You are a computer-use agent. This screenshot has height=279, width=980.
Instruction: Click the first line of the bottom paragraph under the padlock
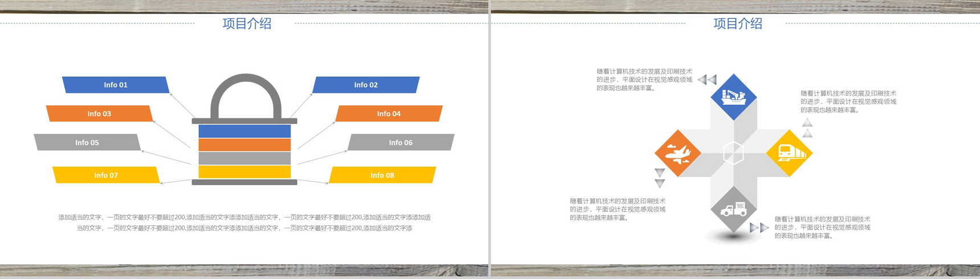pyautogui.click(x=244, y=218)
